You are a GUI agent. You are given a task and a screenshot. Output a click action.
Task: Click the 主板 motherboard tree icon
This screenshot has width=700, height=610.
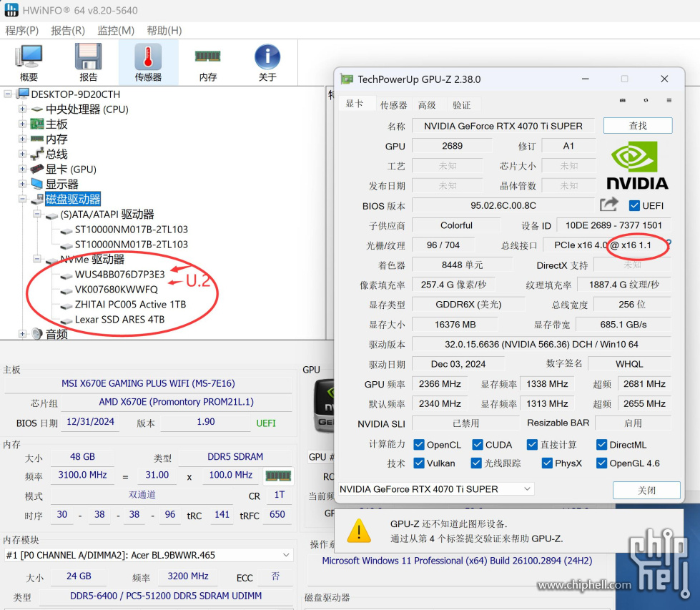tap(37, 124)
